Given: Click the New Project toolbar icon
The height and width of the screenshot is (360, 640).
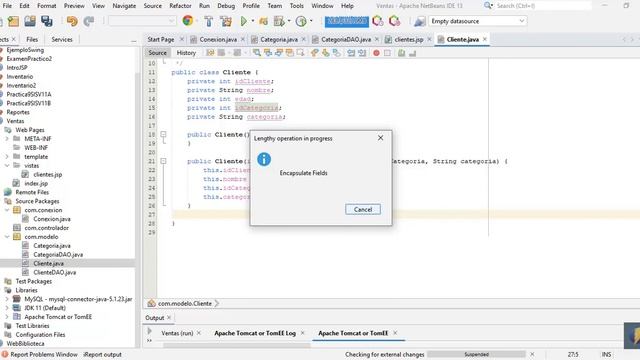Looking at the screenshot, I should (x=13, y=21).
